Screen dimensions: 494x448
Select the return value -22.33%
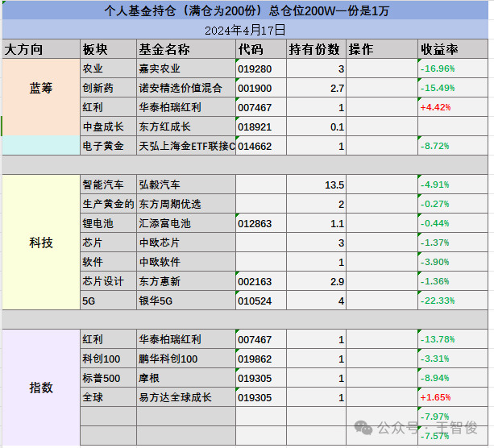click(x=453, y=301)
